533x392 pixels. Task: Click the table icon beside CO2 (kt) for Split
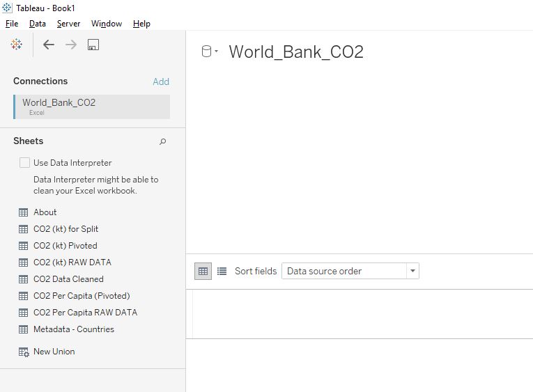tap(23, 229)
